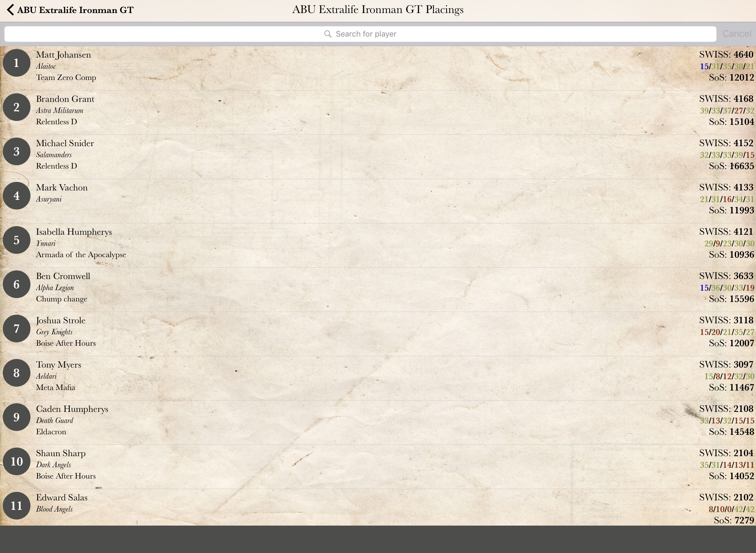Open Shaun Sharp player entry

378,467
